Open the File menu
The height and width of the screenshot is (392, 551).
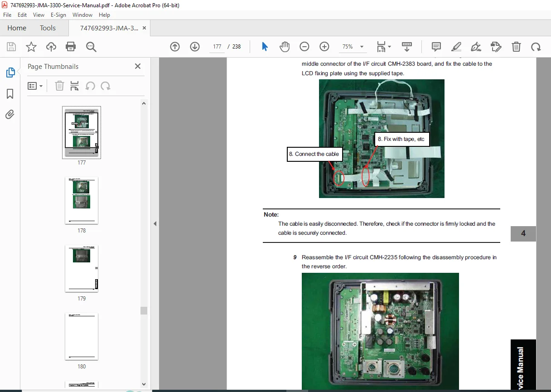point(7,15)
